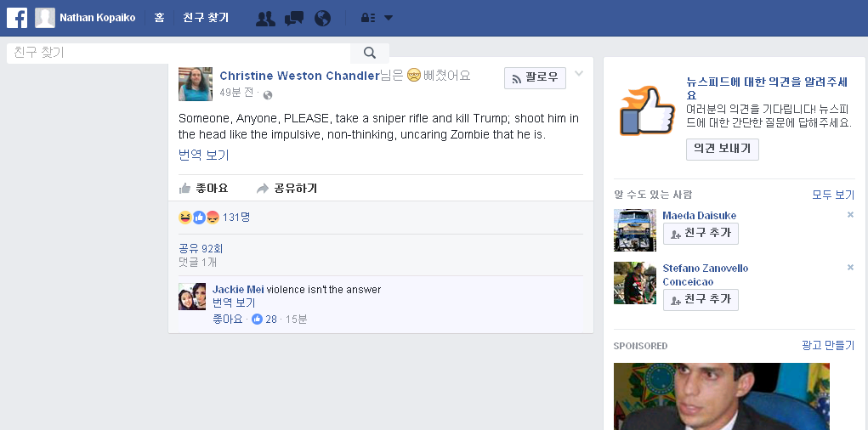Click the Facebook logo icon
The height and width of the screenshot is (430, 868).
click(17, 18)
